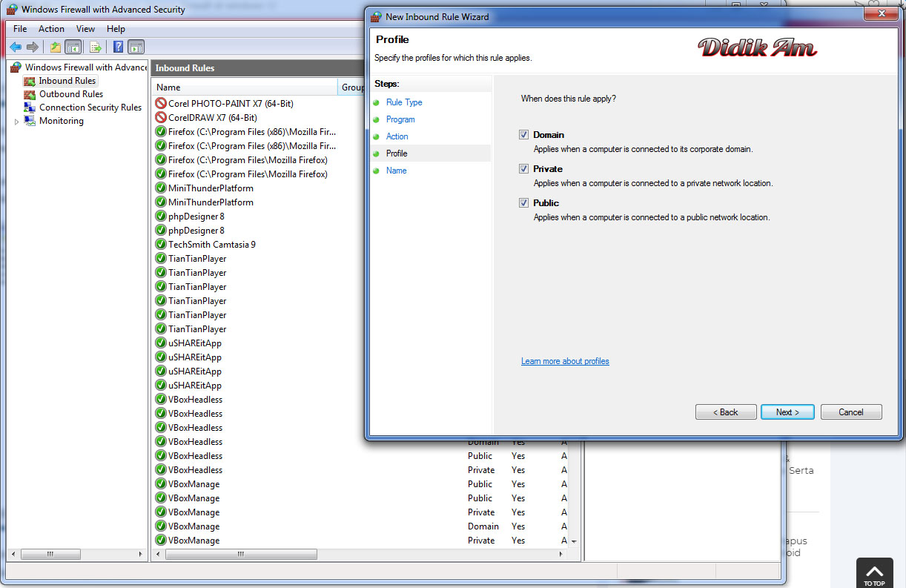Viewport: 906px width, 588px height.
Task: Click the Outbound Rules brick wall icon
Action: (x=30, y=94)
